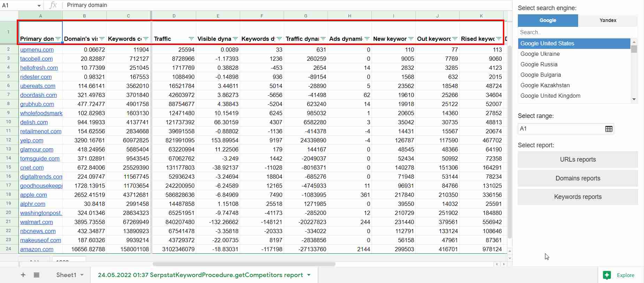Select row 12 header
The image size is (644, 283).
point(9,140)
